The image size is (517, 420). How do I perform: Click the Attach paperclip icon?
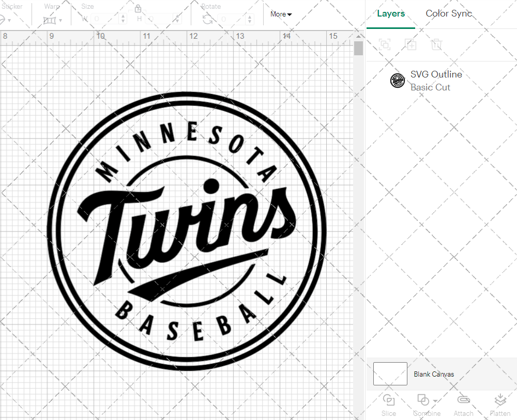pyautogui.click(x=463, y=400)
